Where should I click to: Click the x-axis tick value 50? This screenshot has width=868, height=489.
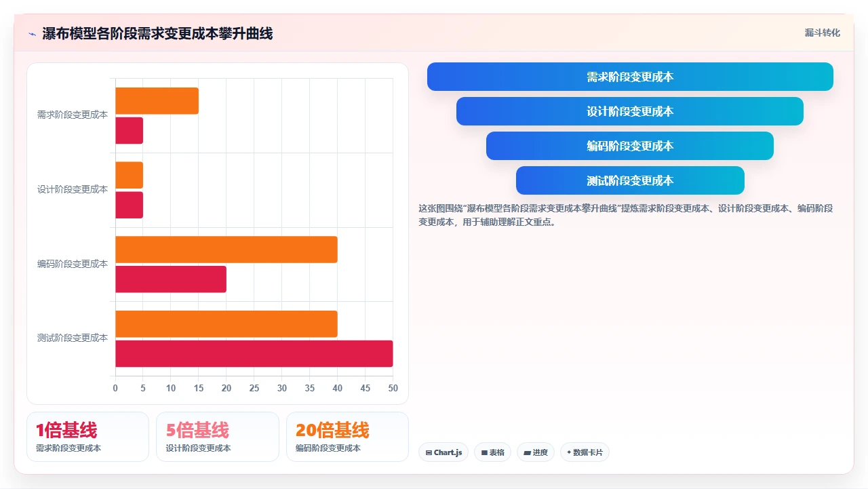[393, 388]
